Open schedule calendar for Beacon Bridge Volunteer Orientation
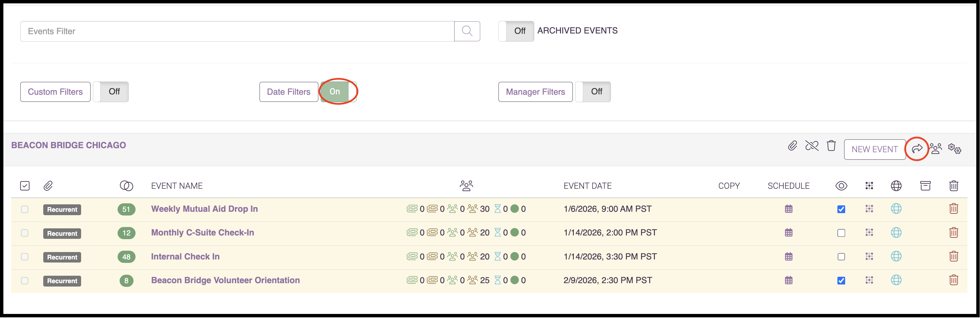The height and width of the screenshot is (318, 980). click(x=789, y=281)
